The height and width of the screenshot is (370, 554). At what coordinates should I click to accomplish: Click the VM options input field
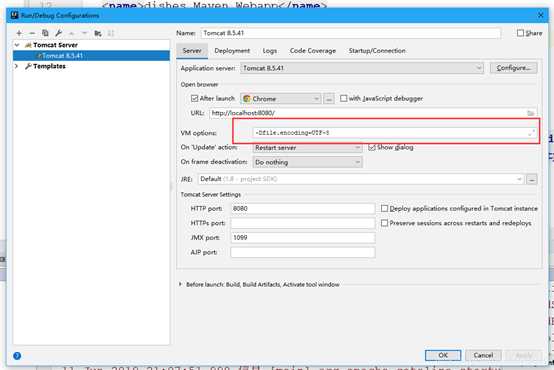point(394,133)
